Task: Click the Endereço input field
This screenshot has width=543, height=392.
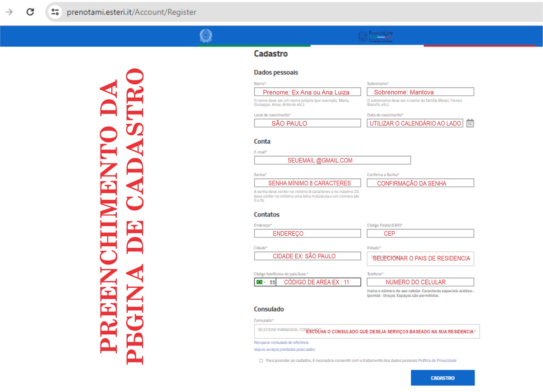Action: click(x=308, y=233)
